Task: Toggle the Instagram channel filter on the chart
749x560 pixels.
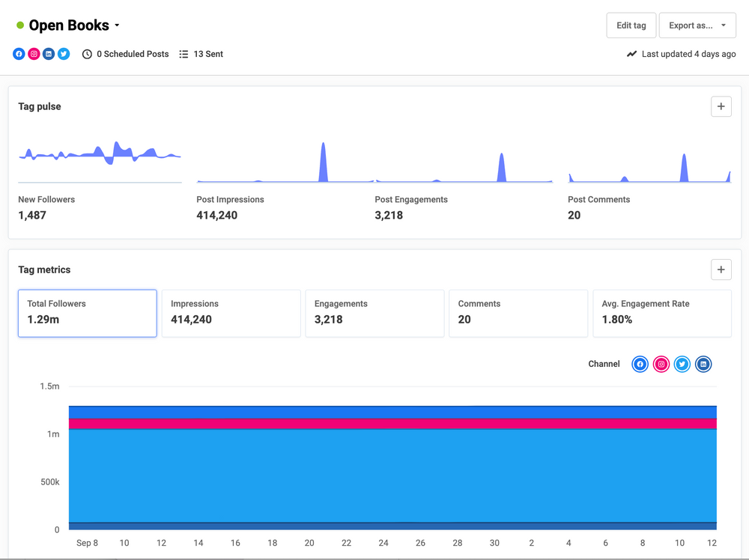Action: coord(661,364)
